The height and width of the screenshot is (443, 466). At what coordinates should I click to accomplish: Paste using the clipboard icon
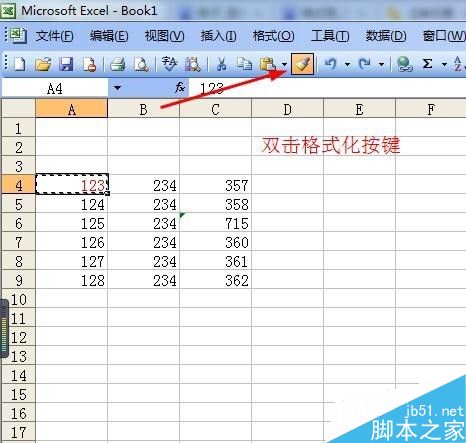point(267,64)
